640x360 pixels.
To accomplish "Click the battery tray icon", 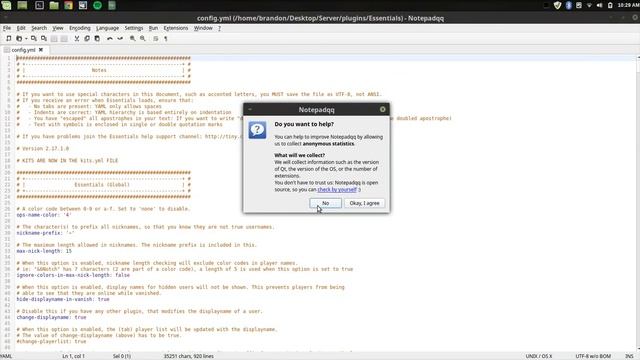I will 610,5.
